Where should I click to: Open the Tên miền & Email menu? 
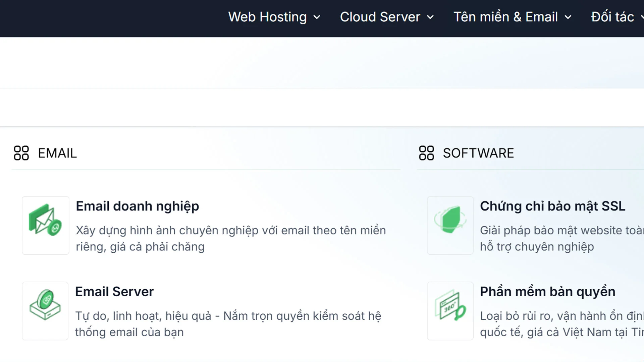505,17
